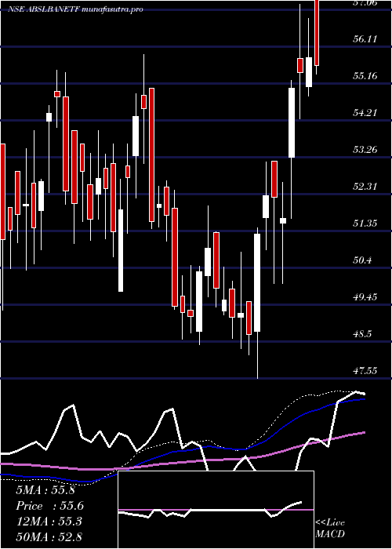Click the 54.21 price axis label

pos(365,112)
